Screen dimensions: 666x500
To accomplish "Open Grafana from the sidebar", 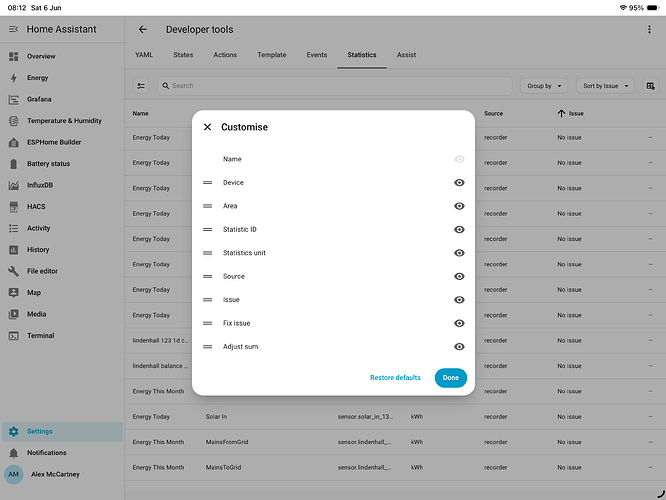I will click(x=39, y=99).
